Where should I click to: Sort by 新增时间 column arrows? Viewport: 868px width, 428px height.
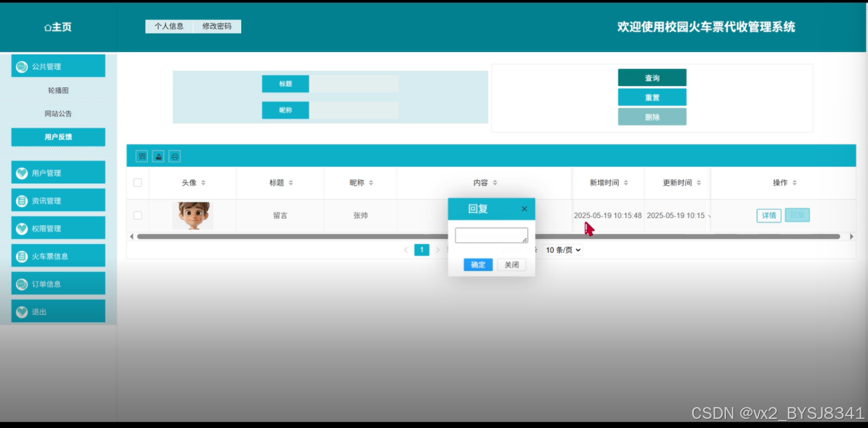[x=626, y=183]
